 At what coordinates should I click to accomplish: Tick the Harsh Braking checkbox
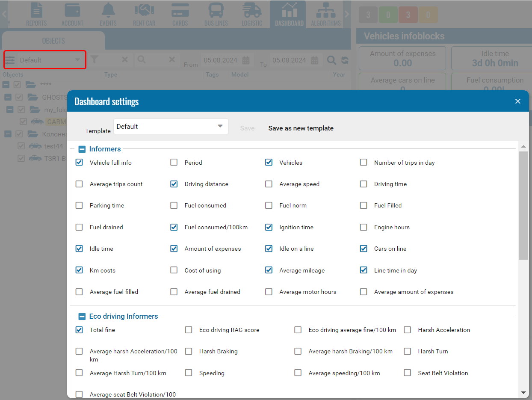coord(189,351)
